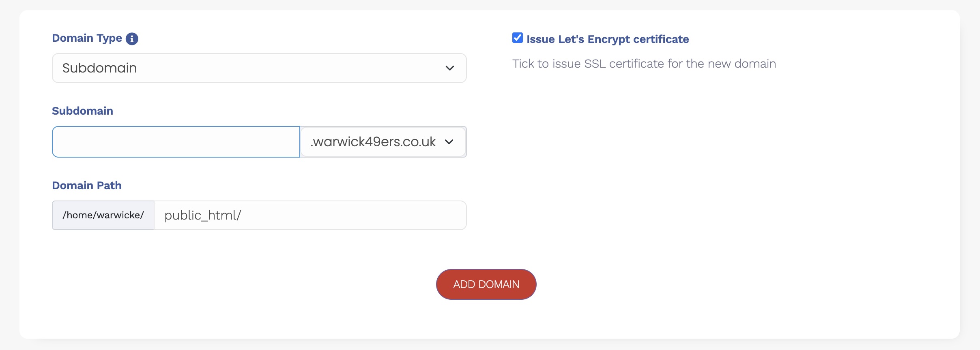Open the .warwick49ers.co.uk domain selector
Viewport: 980px width, 350px height.
click(383, 142)
